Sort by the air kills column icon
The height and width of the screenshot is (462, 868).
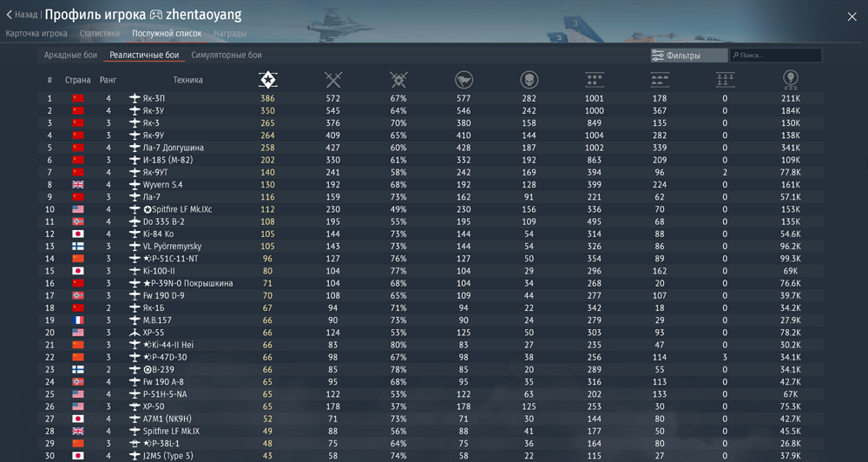[594, 80]
